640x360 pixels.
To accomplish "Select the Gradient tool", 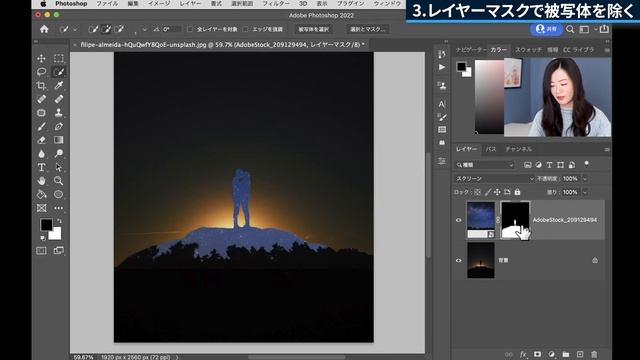I will pyautogui.click(x=59, y=140).
